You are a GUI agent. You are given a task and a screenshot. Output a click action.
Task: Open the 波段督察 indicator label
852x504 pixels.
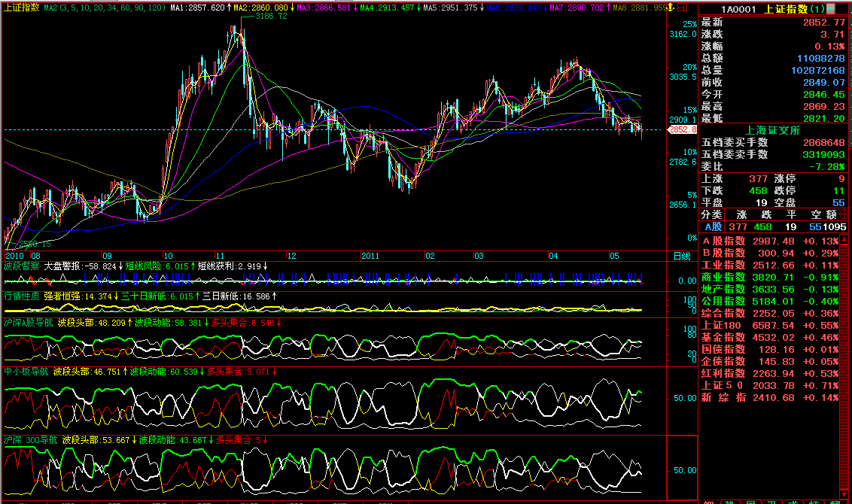21,266
